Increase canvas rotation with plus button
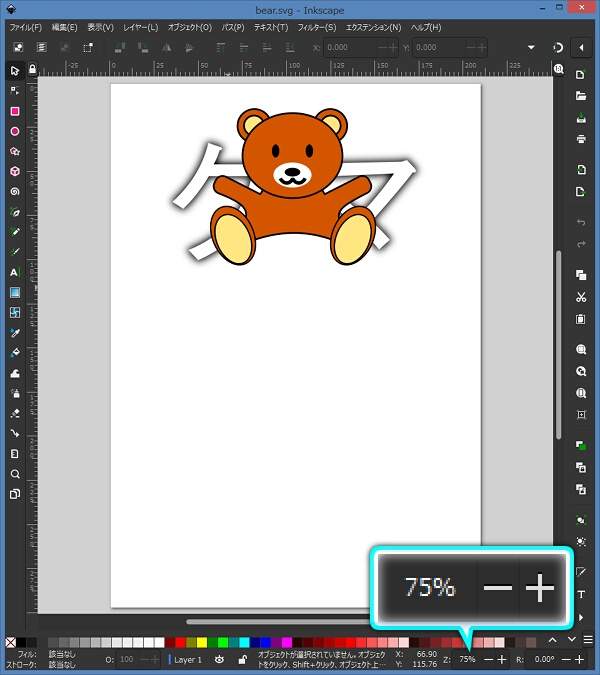This screenshot has height=675, width=600. (579, 660)
